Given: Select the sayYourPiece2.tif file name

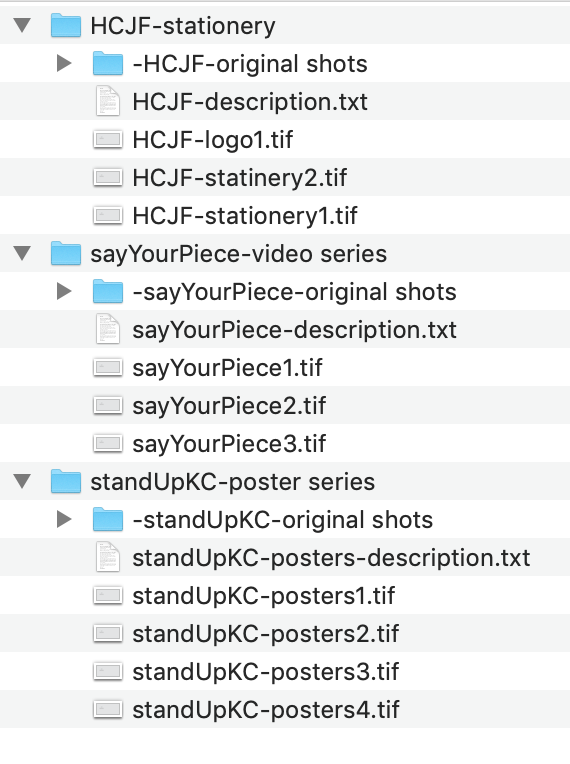Looking at the screenshot, I should pyautogui.click(x=229, y=406).
